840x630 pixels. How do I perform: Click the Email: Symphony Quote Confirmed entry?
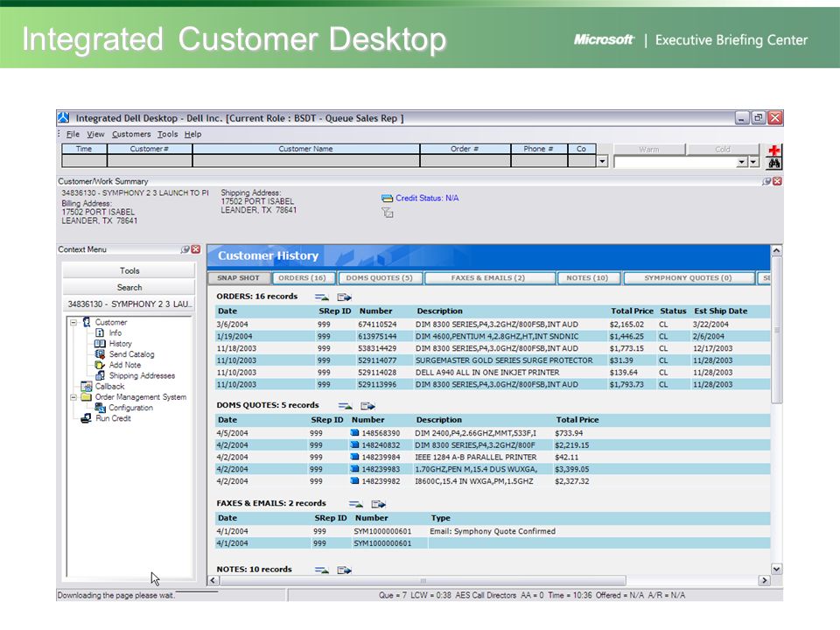tap(493, 531)
